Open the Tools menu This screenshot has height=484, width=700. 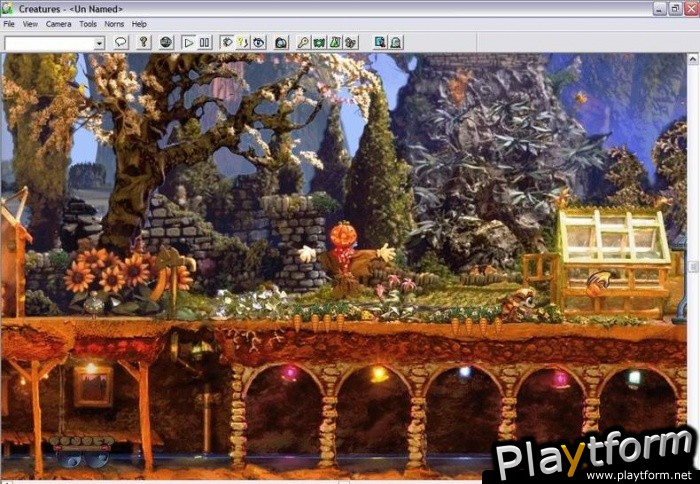88,24
